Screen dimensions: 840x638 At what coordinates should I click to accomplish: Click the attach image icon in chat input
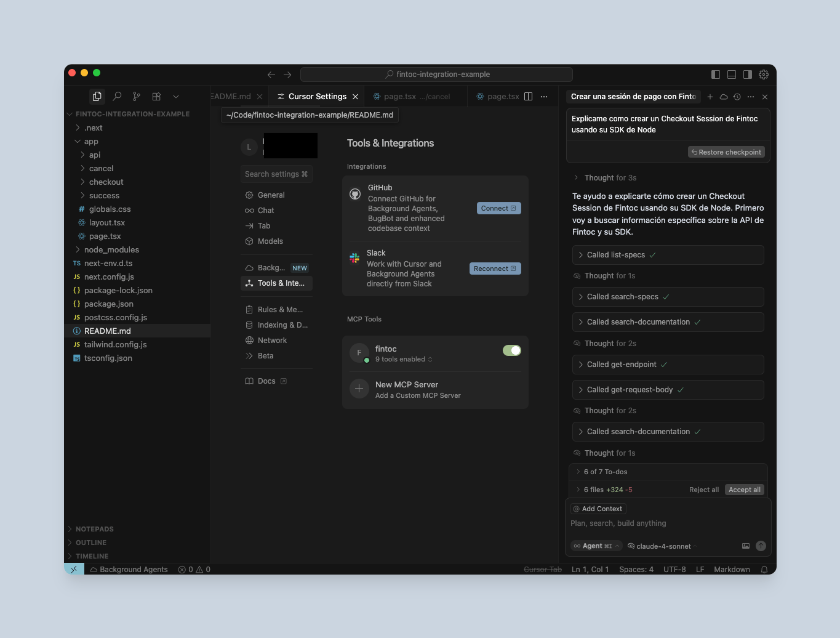pyautogui.click(x=746, y=546)
